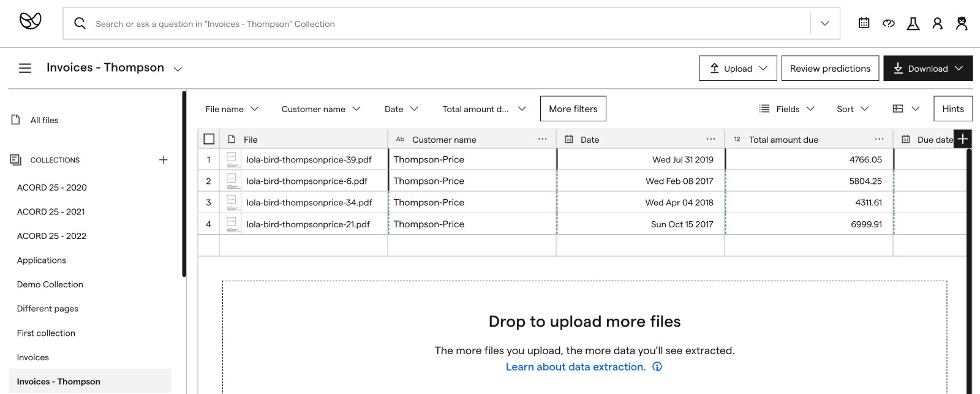Click file thumbnail for lola-bird-thompsonprice-6.pdf
980x394 pixels.
pos(232,181)
